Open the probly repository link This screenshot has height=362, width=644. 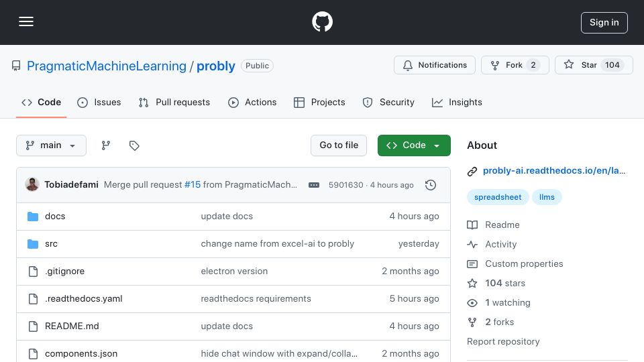point(215,66)
